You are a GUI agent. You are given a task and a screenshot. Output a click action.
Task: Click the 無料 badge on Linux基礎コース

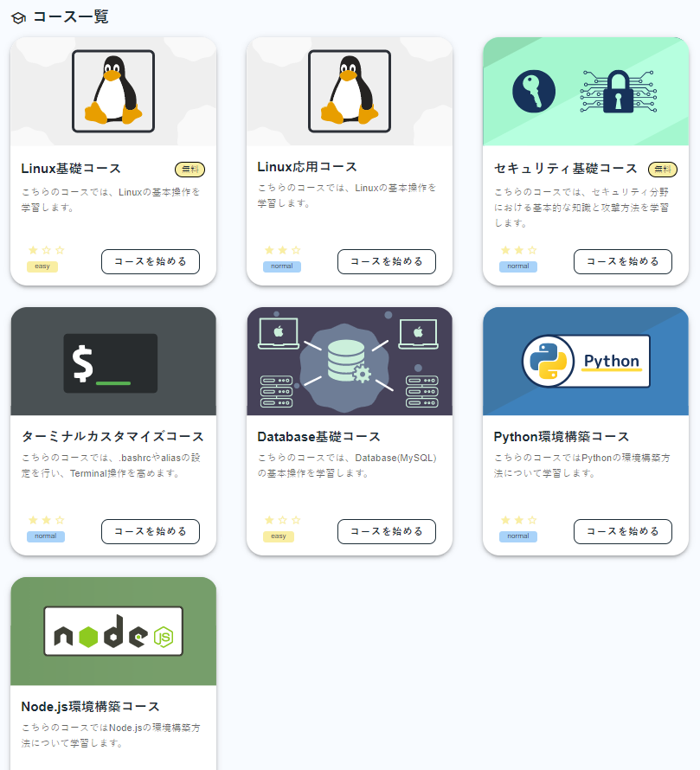tap(190, 170)
